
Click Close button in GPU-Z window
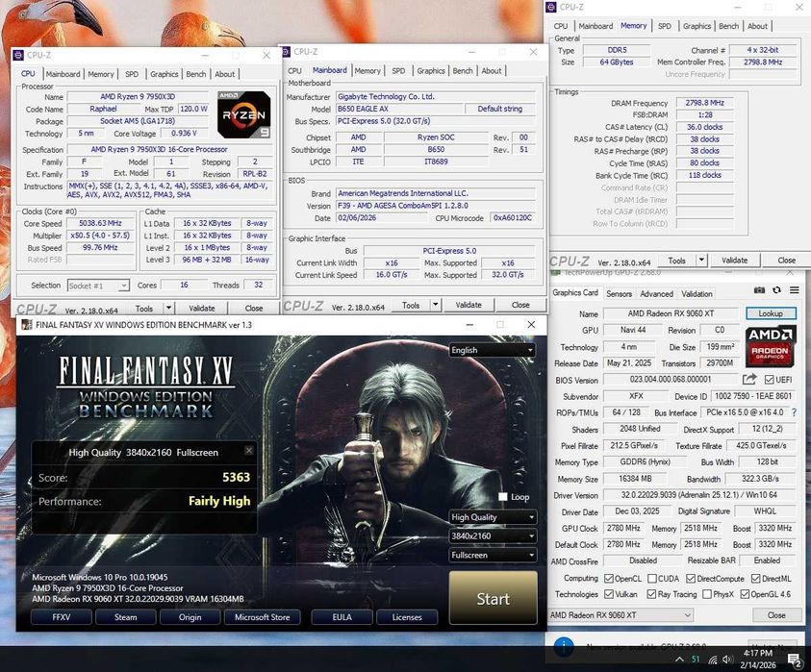[775, 615]
